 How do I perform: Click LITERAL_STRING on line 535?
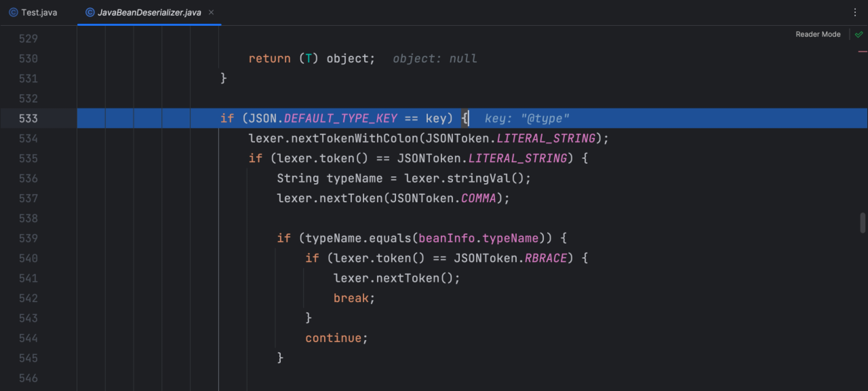click(518, 159)
